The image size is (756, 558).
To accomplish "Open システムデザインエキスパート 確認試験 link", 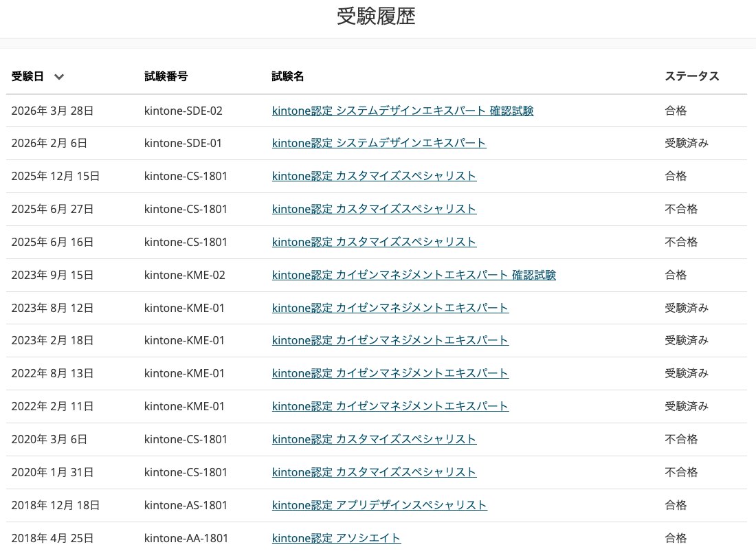I will coord(403,111).
